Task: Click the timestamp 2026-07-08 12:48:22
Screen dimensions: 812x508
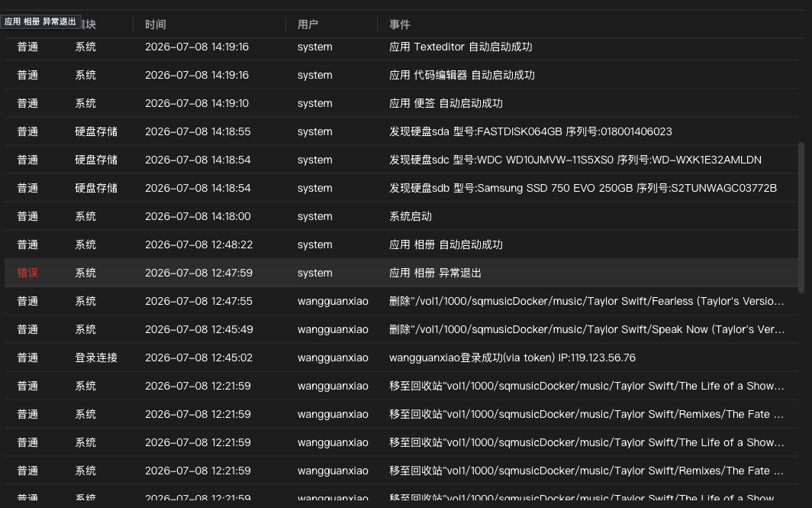Action: coord(199,244)
